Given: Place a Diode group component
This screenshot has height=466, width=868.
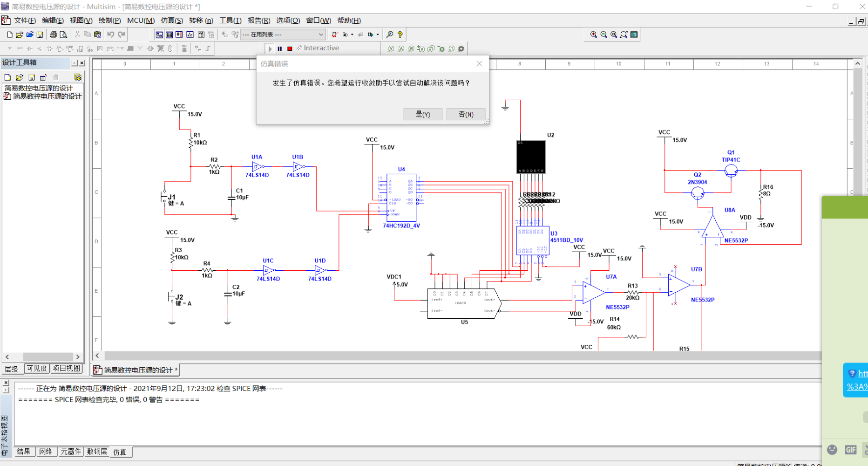Looking at the screenshot, I should 30,48.
